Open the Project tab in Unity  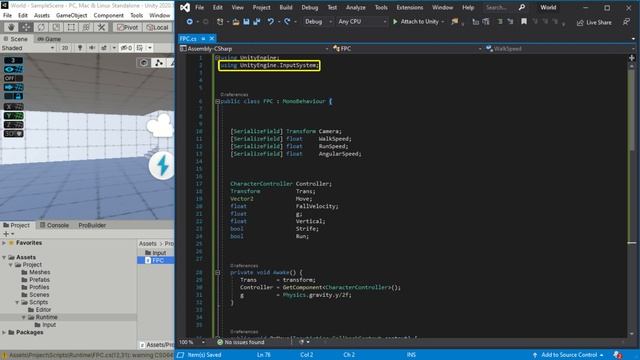[x=16, y=225]
